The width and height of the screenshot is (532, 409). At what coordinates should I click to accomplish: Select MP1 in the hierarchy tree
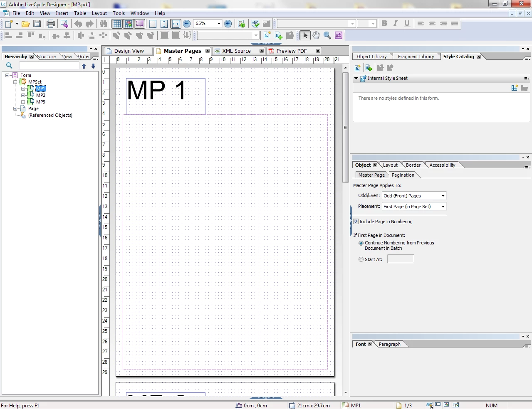pos(40,89)
